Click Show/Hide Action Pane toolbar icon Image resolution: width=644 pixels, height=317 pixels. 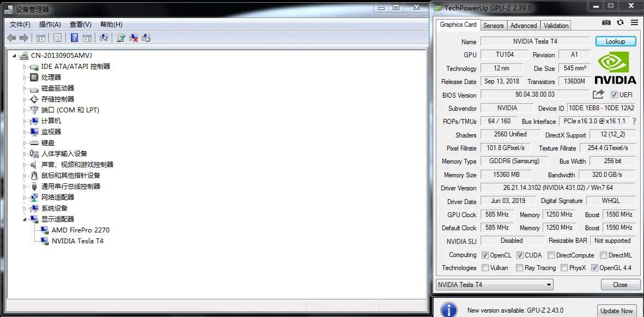[x=87, y=38]
